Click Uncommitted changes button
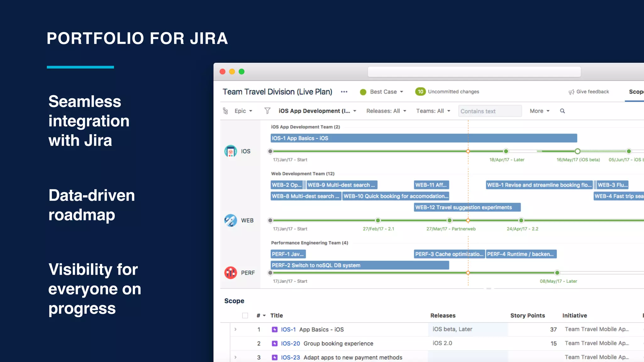Viewport: 644px width, 362px height. coord(453,91)
